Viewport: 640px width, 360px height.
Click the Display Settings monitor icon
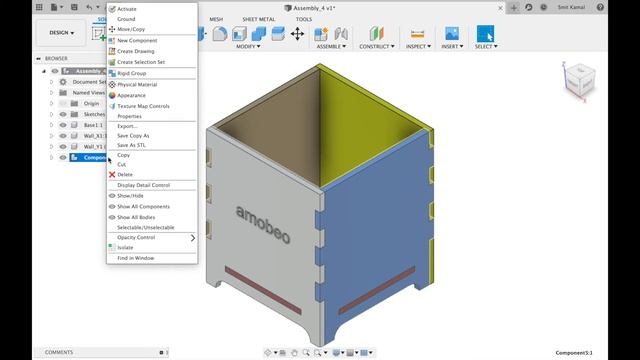pos(336,352)
